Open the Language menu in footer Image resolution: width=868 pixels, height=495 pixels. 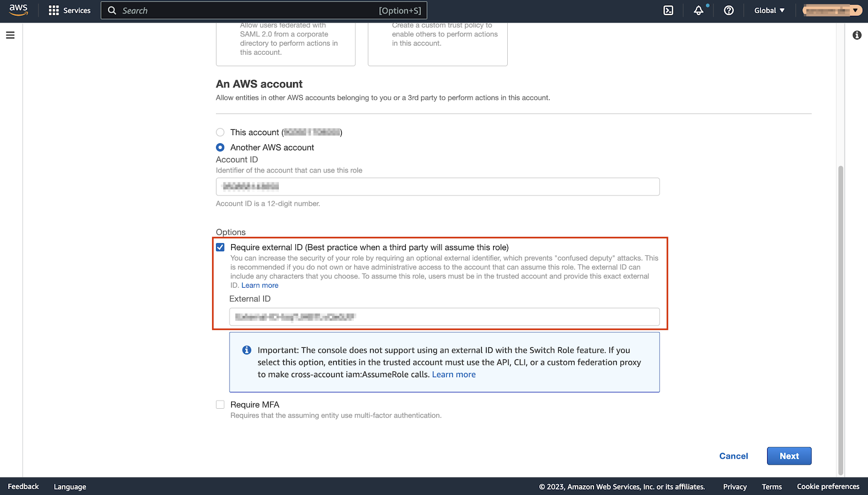(x=70, y=487)
